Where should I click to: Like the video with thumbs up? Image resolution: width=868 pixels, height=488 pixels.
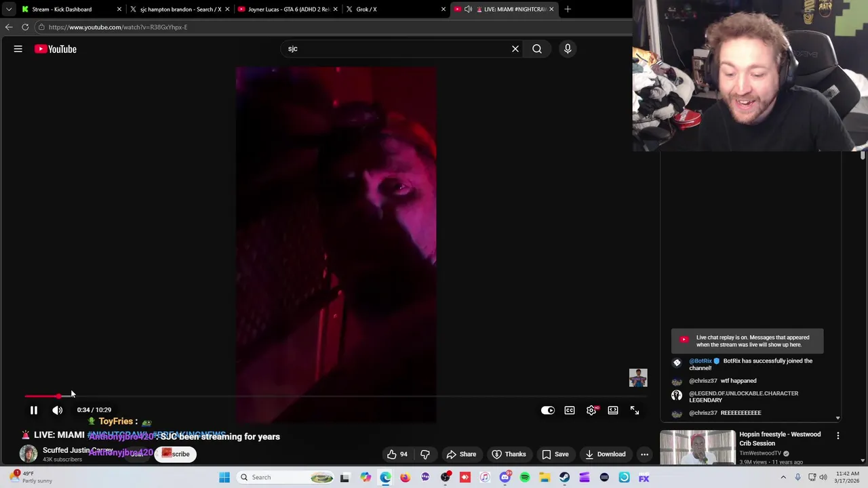click(397, 454)
